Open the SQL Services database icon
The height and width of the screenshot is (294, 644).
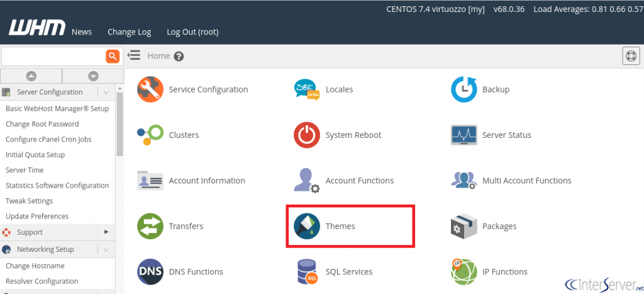(307, 272)
